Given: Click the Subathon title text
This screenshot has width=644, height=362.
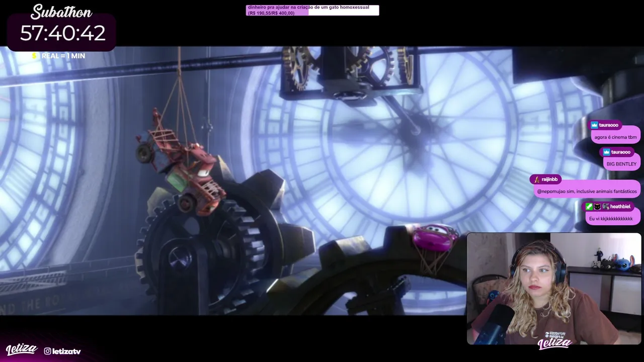Looking at the screenshot, I should point(61,12).
